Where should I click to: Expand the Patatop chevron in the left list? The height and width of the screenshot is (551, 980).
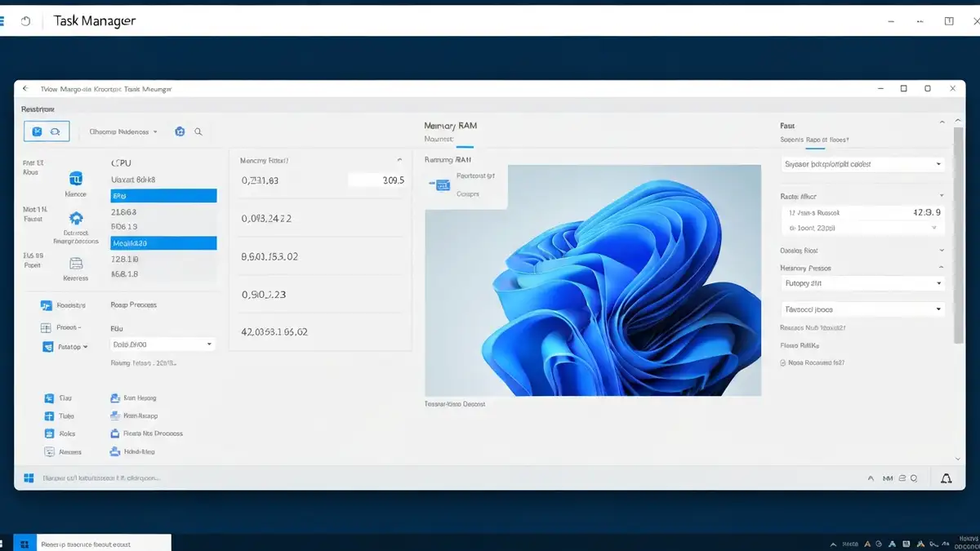pos(86,347)
